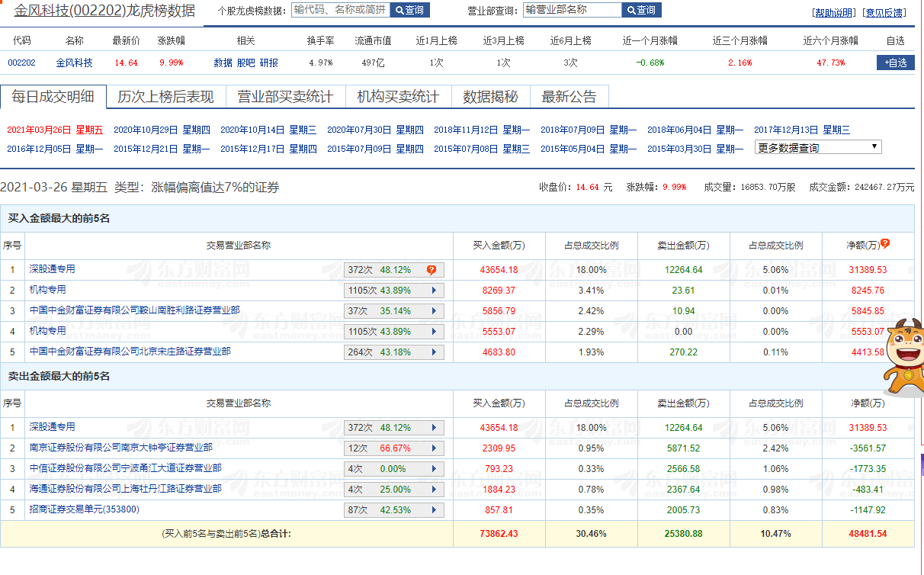Viewport: 924px width, 575px height.
Task: Switch to 最新公告 tab
Action: click(x=569, y=96)
